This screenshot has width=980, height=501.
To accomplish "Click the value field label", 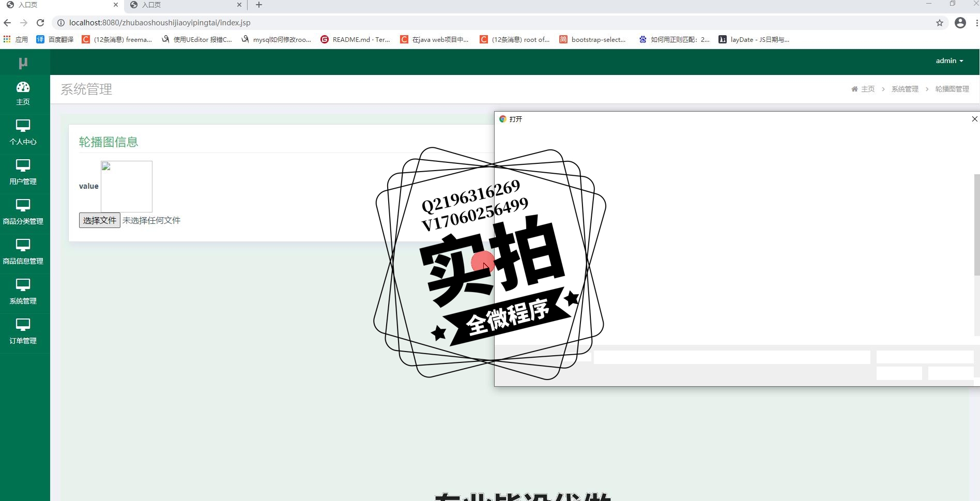I will click(x=88, y=186).
